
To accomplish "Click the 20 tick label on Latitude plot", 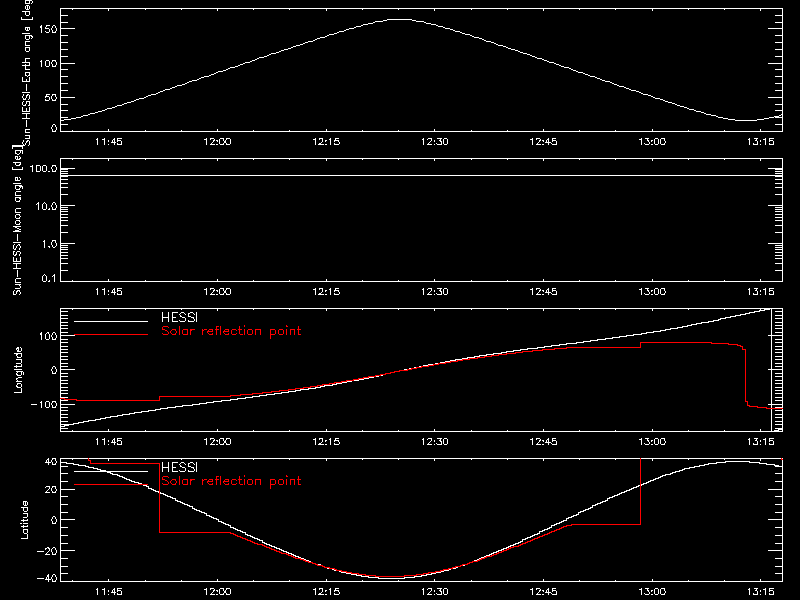I will click(51, 490).
